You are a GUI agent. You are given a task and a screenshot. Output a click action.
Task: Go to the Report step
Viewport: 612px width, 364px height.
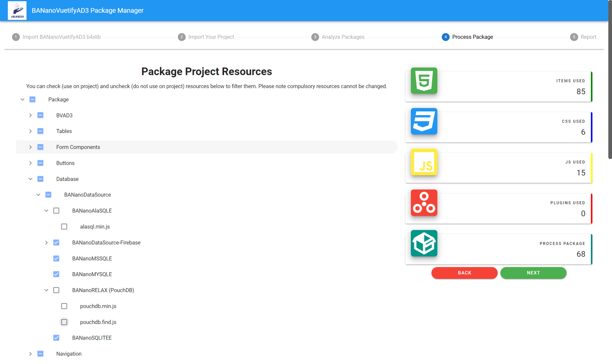tap(588, 37)
